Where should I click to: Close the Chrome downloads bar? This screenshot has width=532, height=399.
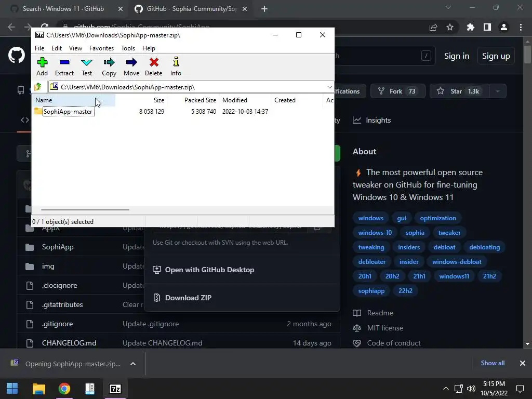[x=523, y=363]
